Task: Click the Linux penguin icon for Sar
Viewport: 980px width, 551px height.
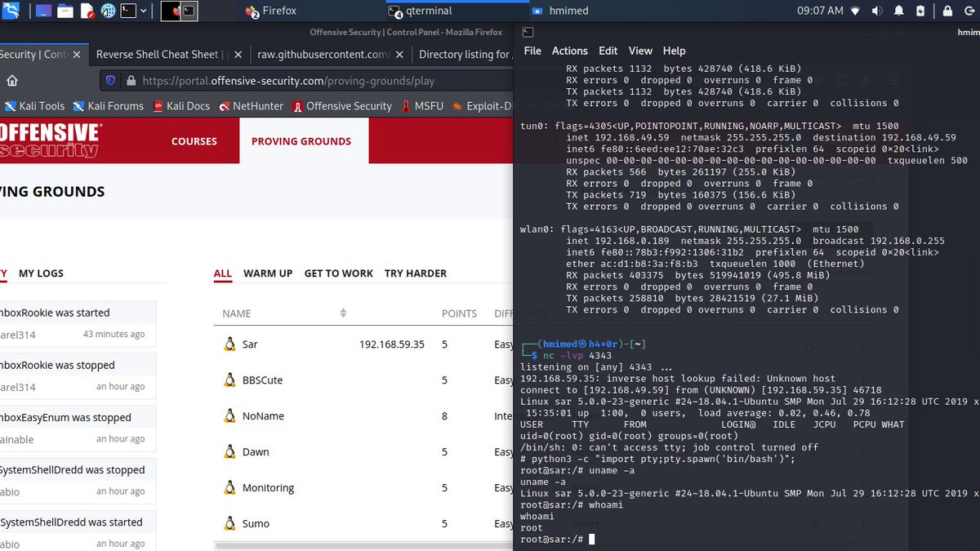Action: [229, 344]
